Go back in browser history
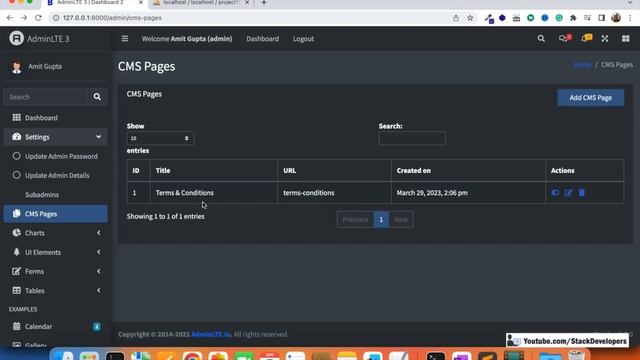 pos(10,18)
